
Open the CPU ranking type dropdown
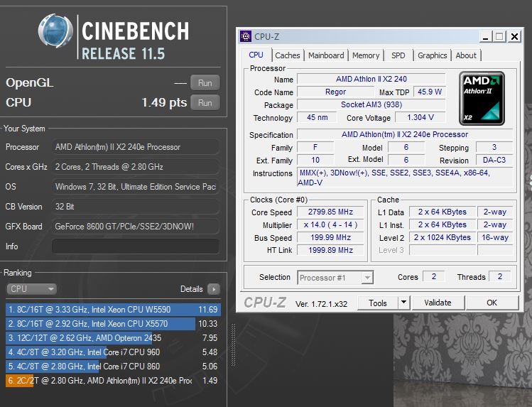pos(31,289)
